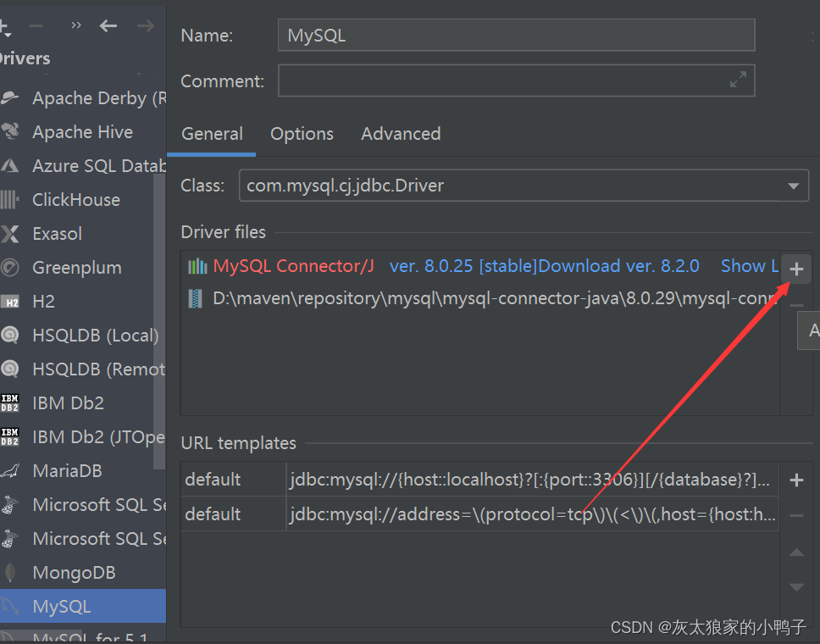820x644 pixels.
Task: Click the forward navigation arrow
Action: tap(146, 25)
